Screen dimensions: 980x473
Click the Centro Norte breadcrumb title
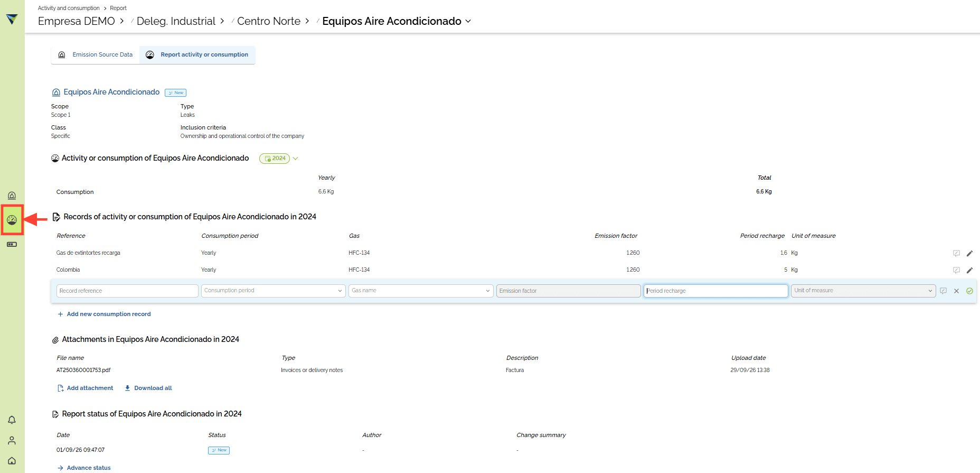269,21
